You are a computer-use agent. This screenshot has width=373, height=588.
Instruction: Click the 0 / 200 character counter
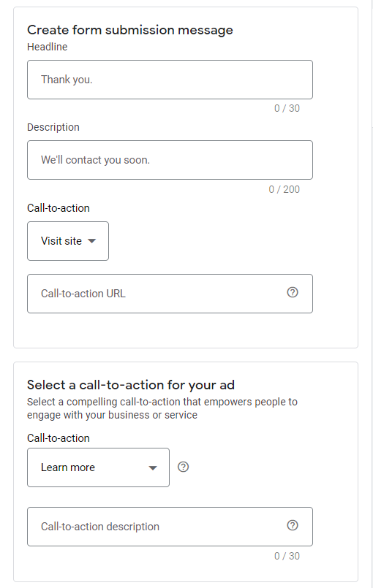coord(285,189)
